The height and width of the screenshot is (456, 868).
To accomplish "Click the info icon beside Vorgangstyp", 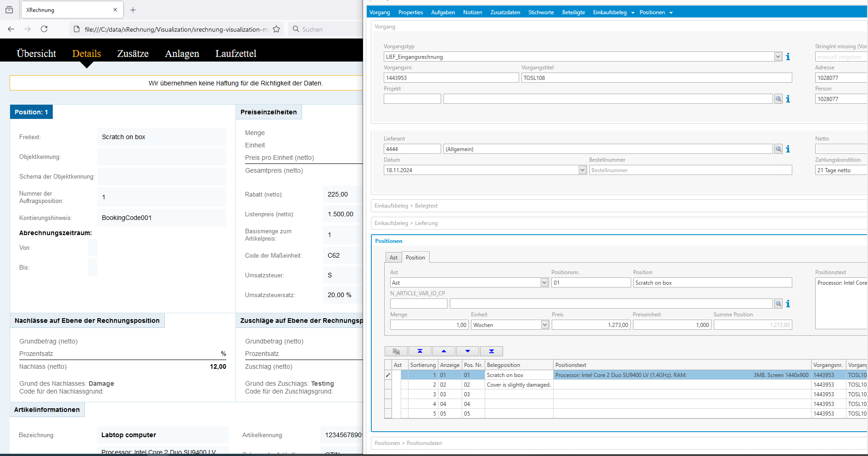I will pyautogui.click(x=788, y=57).
